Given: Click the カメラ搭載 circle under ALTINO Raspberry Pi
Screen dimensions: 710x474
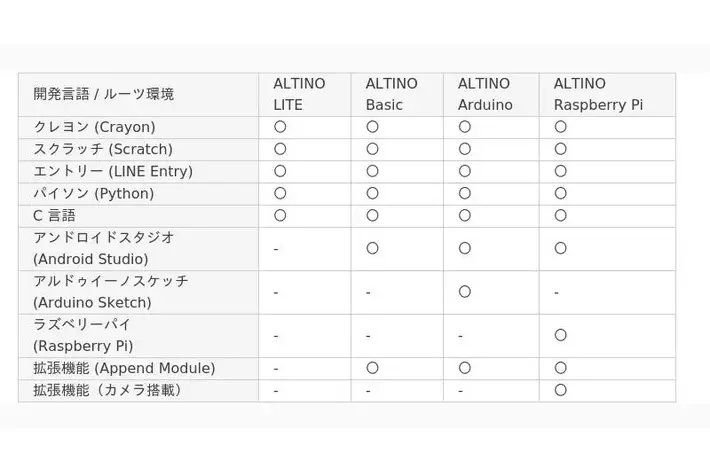Looking at the screenshot, I should click(561, 390).
